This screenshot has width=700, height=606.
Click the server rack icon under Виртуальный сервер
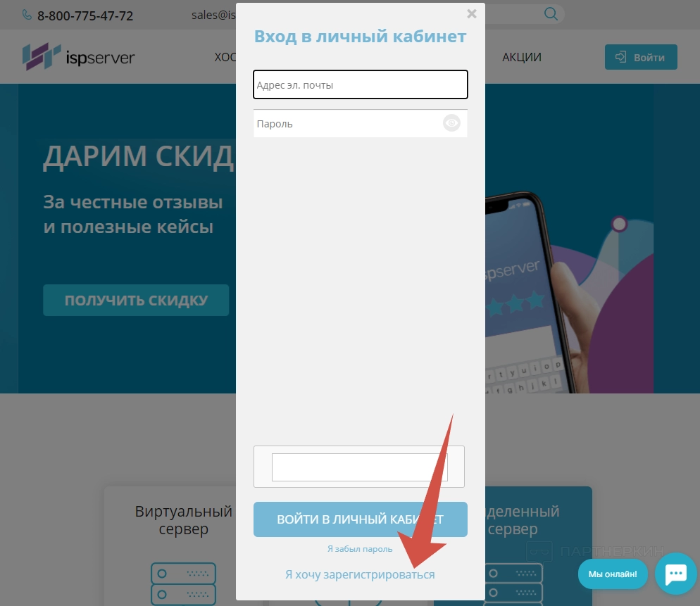(184, 583)
